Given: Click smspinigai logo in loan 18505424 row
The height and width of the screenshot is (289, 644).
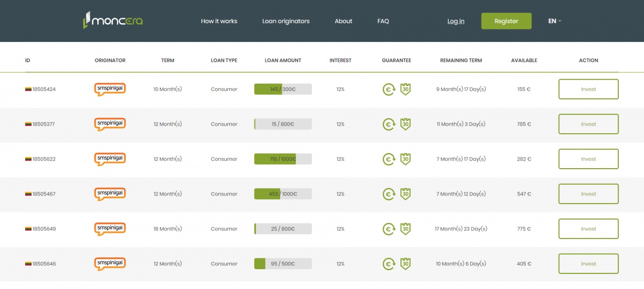Looking at the screenshot, I should point(110,89).
